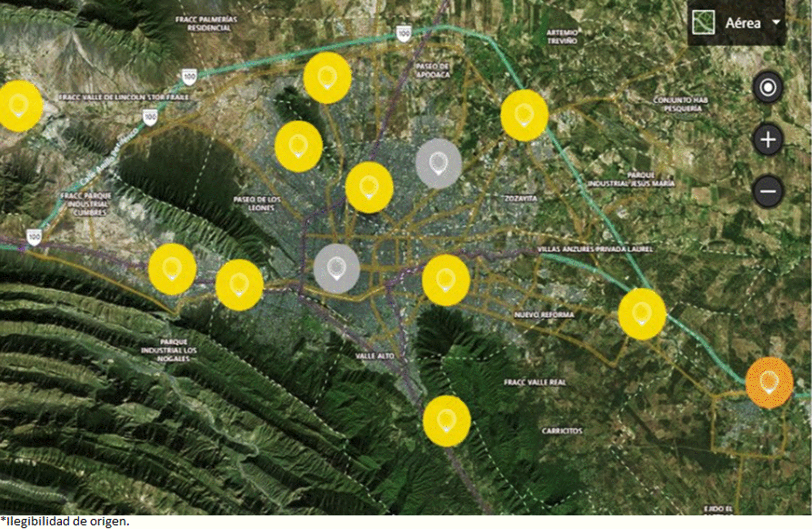Click the dropdown arrow beside Aérea
Viewport: 812px width, 529px height.
pyautogui.click(x=776, y=22)
